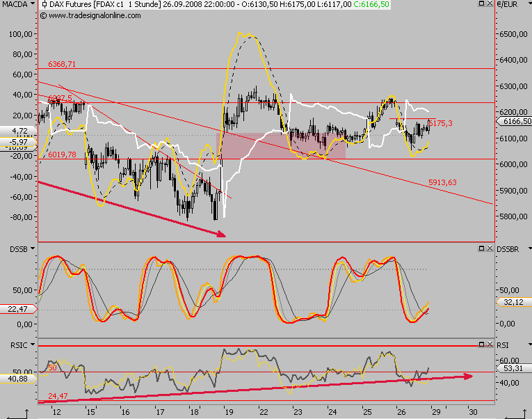Select the 5913,63 trendline label
Screen dimensions: 532x419
pyautogui.click(x=442, y=182)
